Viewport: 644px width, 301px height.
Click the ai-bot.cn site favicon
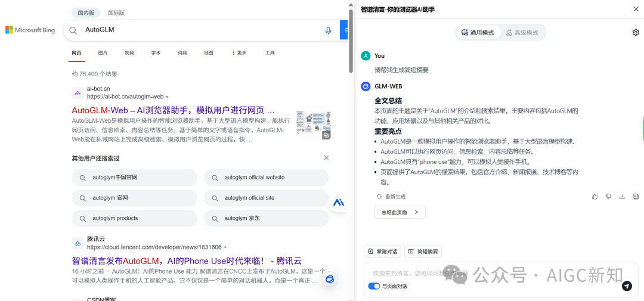tap(78, 93)
